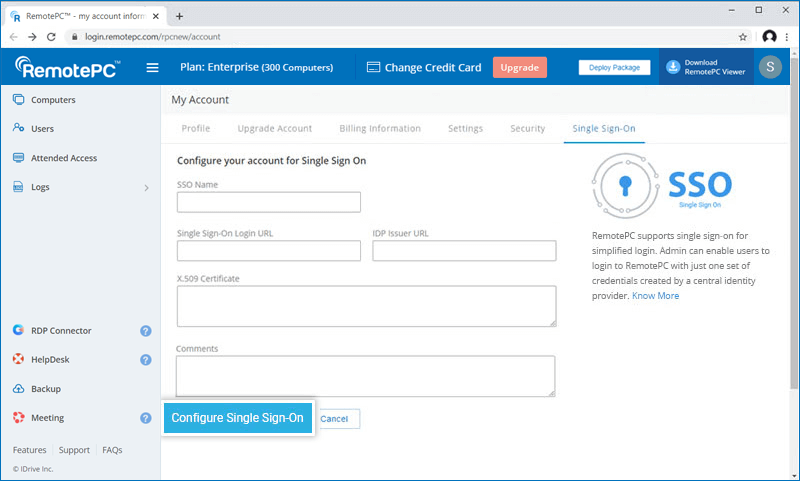
Task: Click the Configure Single Sign-On button
Action: click(237, 418)
